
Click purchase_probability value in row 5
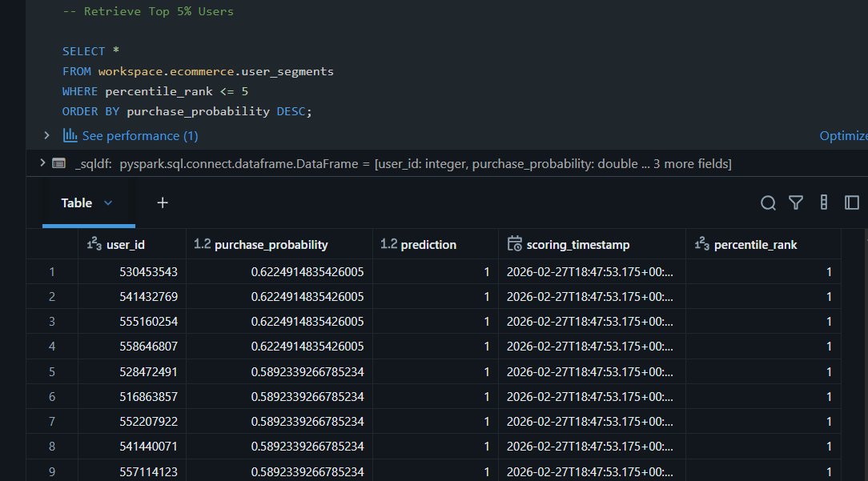307,372
